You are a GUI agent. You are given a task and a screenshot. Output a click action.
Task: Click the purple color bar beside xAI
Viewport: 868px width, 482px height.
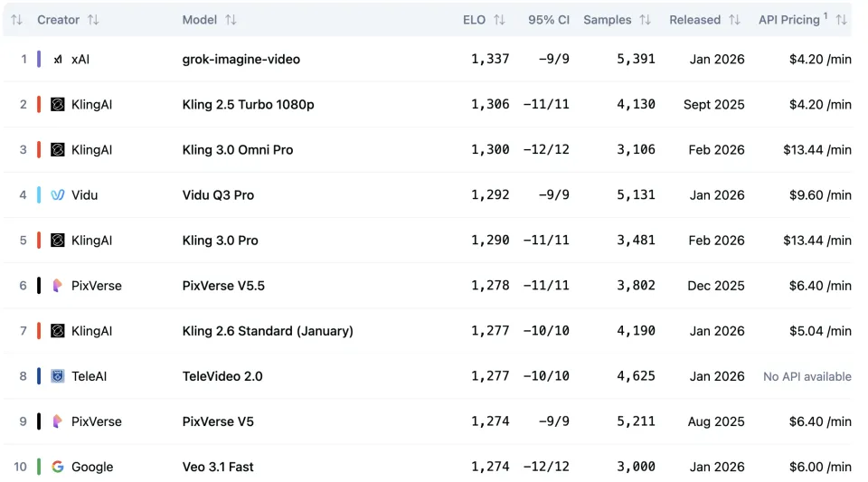[x=39, y=60]
